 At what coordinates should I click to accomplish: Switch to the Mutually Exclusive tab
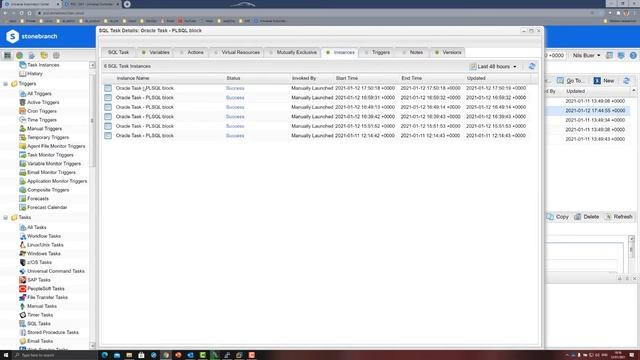tap(293, 53)
